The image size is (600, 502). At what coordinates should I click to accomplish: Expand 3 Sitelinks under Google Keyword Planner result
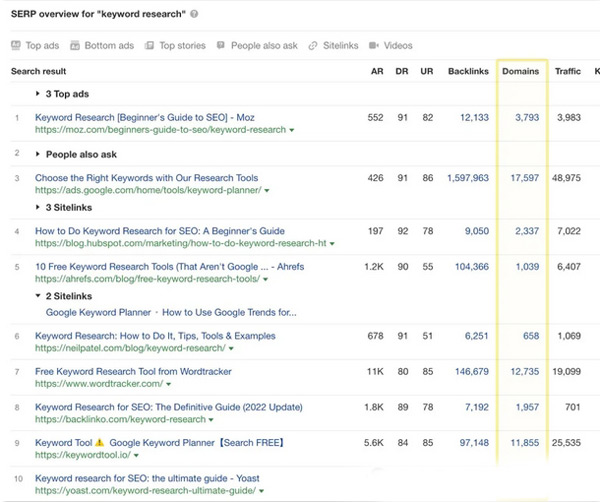click(x=38, y=207)
